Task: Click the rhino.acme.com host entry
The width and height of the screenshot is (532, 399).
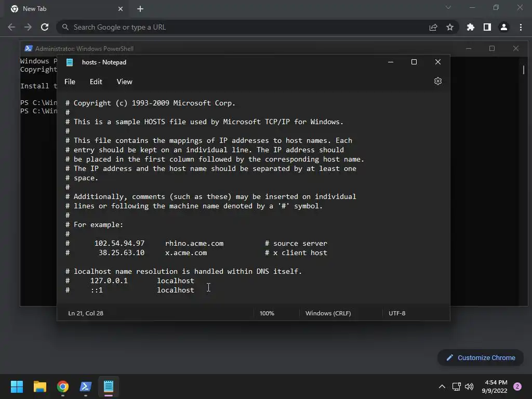Action: [194, 244]
